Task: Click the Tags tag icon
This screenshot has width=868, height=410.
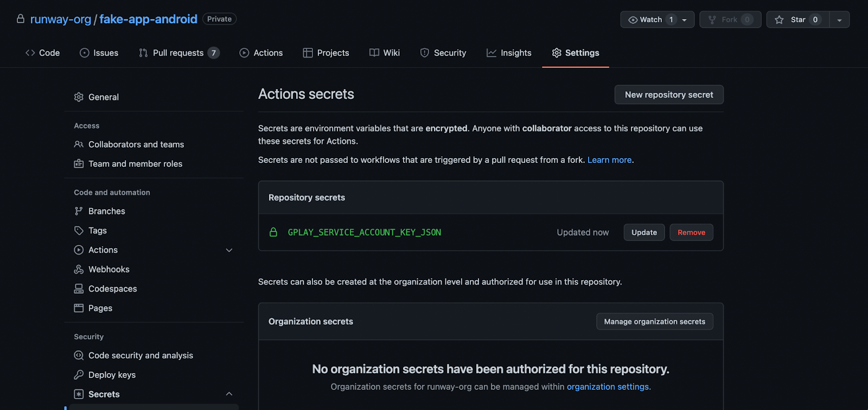Action: (x=79, y=231)
